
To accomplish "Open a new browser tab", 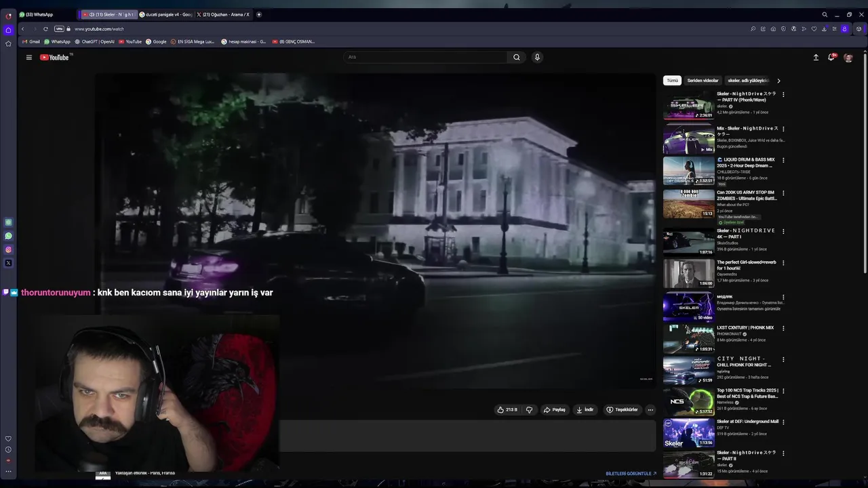I will (x=259, y=14).
